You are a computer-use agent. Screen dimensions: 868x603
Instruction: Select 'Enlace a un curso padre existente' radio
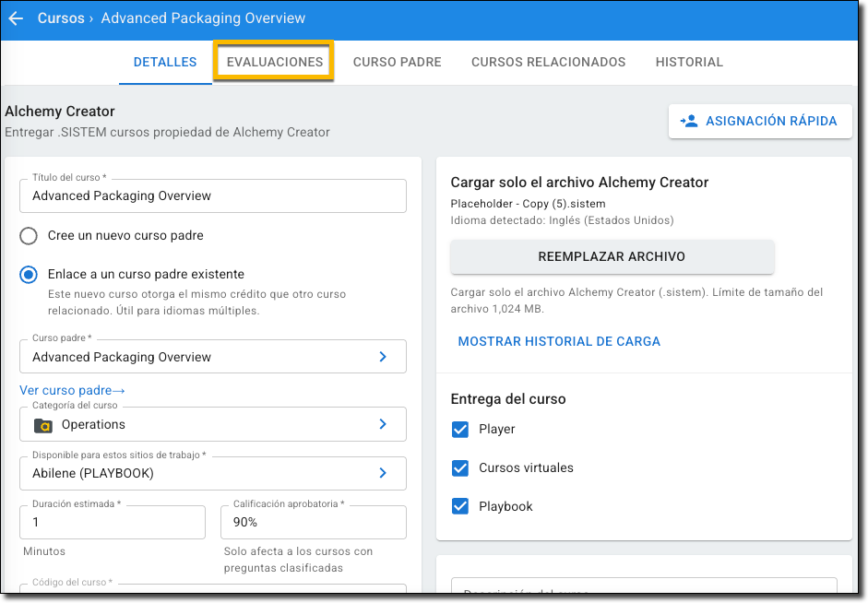pyautogui.click(x=29, y=275)
